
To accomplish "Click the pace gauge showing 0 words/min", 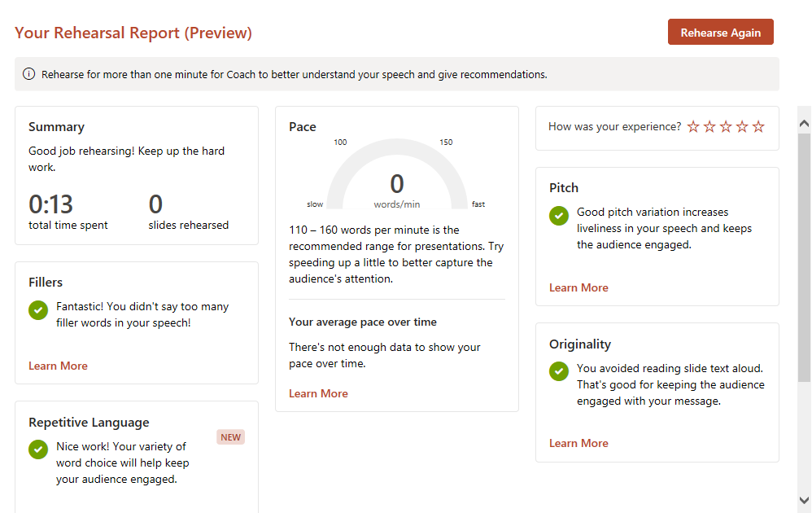I will (397, 173).
